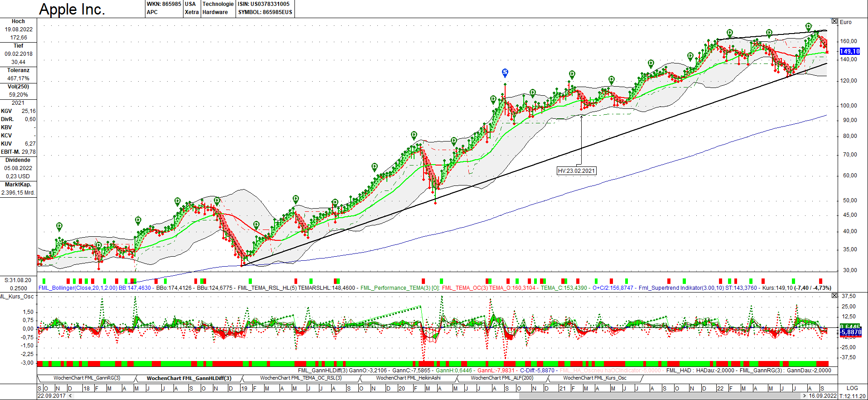The width and height of the screenshot is (868, 400).
Task: Toggle the LOG scale button
Action: pyautogui.click(x=852, y=388)
